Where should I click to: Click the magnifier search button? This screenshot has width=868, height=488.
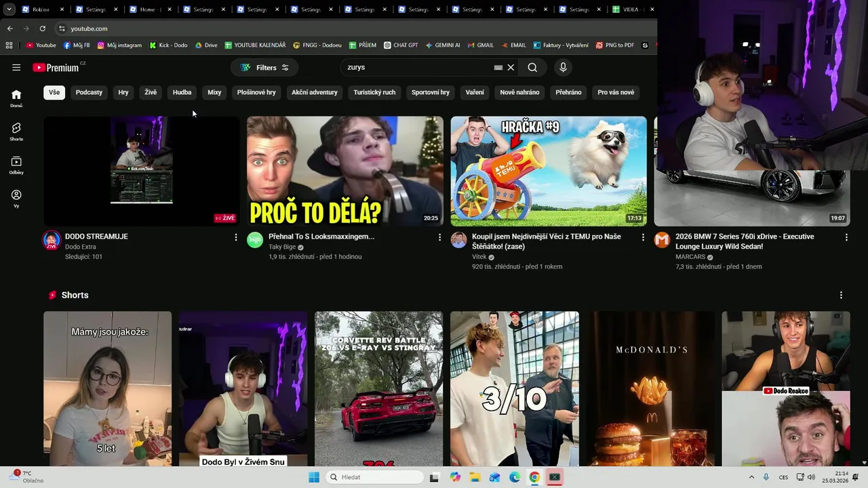pos(532,67)
